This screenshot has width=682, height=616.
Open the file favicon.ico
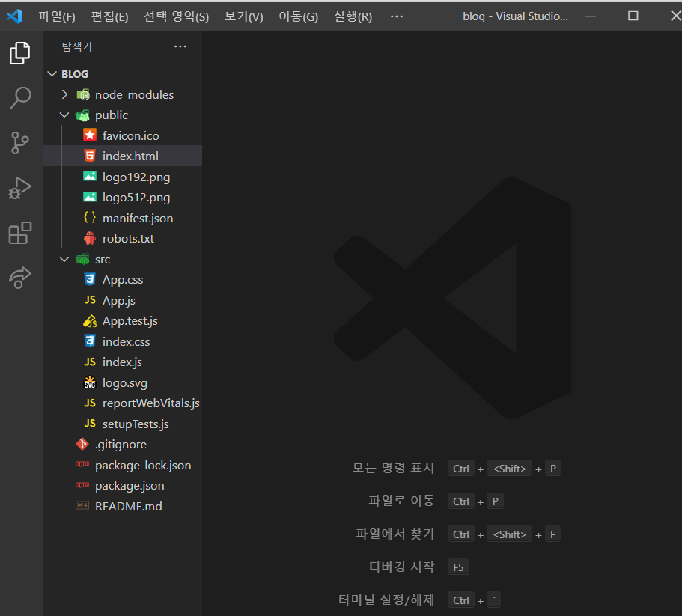point(130,135)
